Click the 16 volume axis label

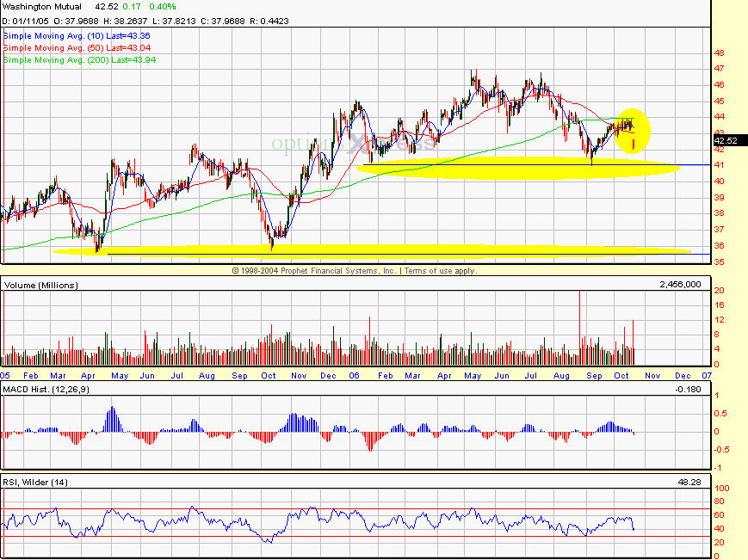(720, 305)
